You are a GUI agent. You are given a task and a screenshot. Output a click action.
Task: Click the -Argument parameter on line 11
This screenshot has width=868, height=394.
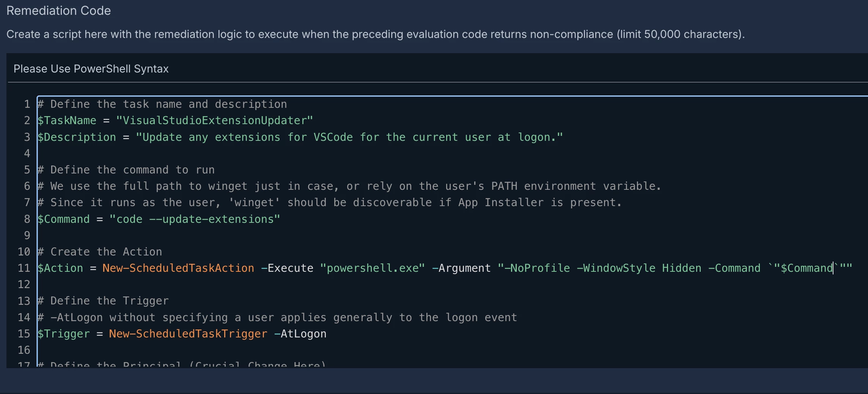click(x=461, y=268)
